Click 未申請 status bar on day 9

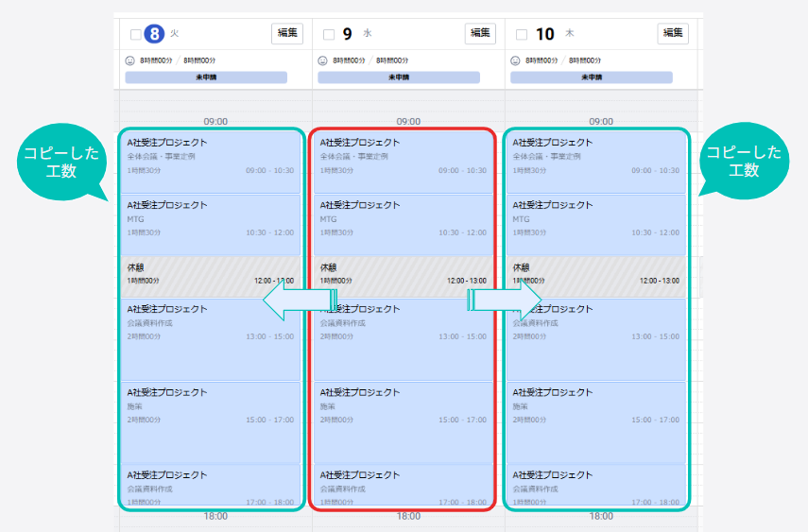(x=399, y=77)
